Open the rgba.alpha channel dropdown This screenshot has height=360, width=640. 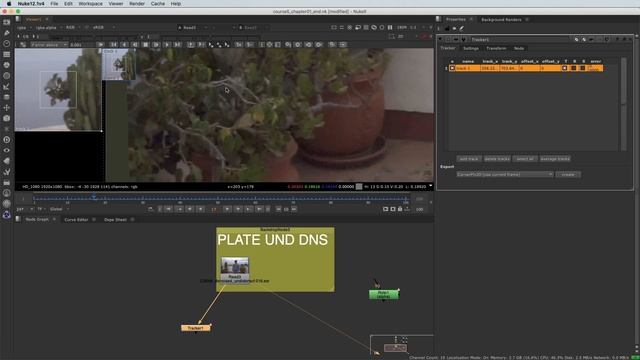click(x=48, y=27)
